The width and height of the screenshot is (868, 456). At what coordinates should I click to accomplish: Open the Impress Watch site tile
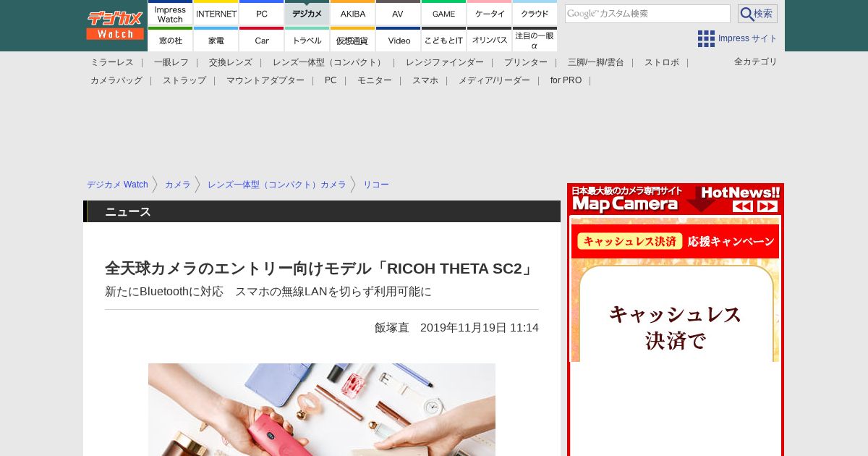[171, 13]
